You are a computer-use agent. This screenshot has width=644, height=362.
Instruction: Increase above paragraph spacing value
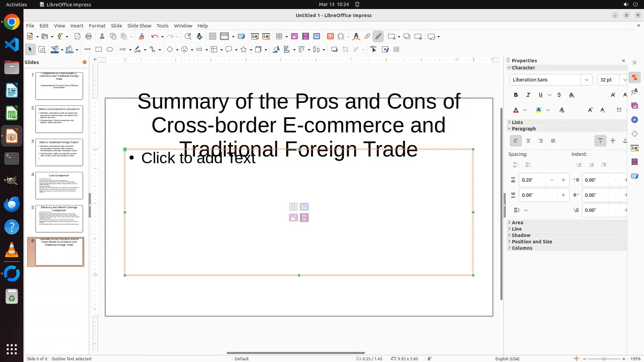pyautogui.click(x=563, y=180)
